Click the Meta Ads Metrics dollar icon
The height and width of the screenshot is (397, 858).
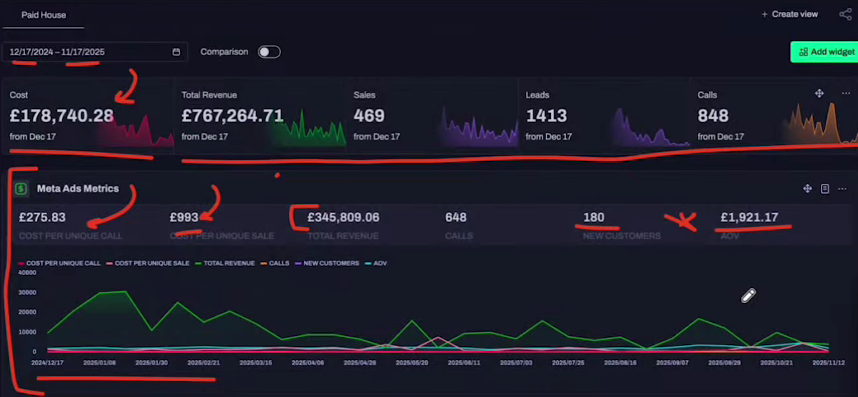pyautogui.click(x=21, y=189)
